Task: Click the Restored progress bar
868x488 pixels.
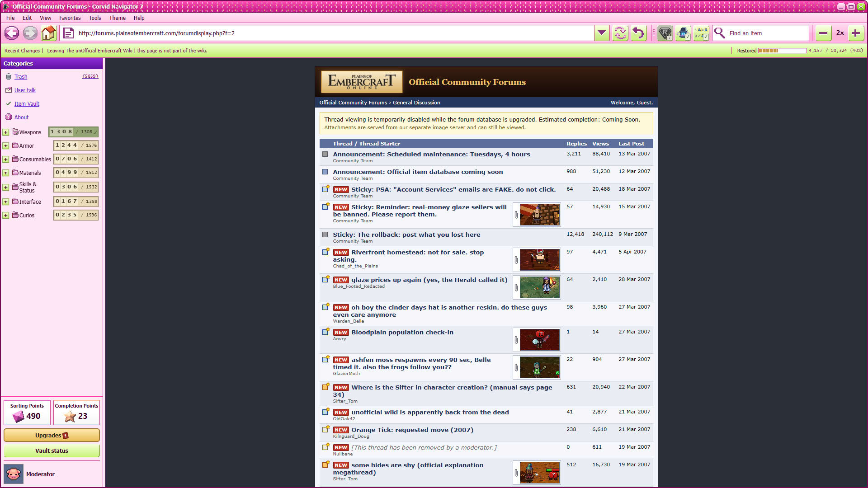Action: (782, 51)
